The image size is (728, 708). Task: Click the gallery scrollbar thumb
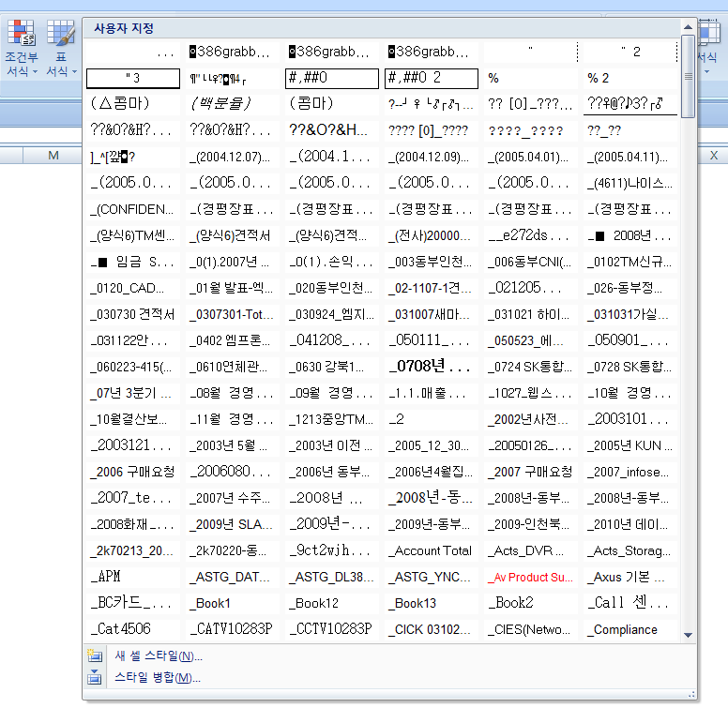pos(688,77)
